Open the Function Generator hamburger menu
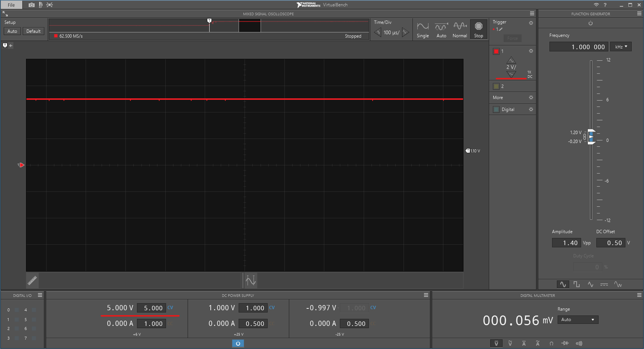 coord(639,13)
